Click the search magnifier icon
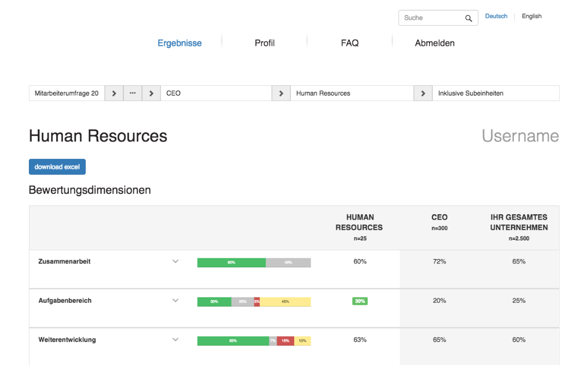The width and height of the screenshot is (588, 365). 468,17
